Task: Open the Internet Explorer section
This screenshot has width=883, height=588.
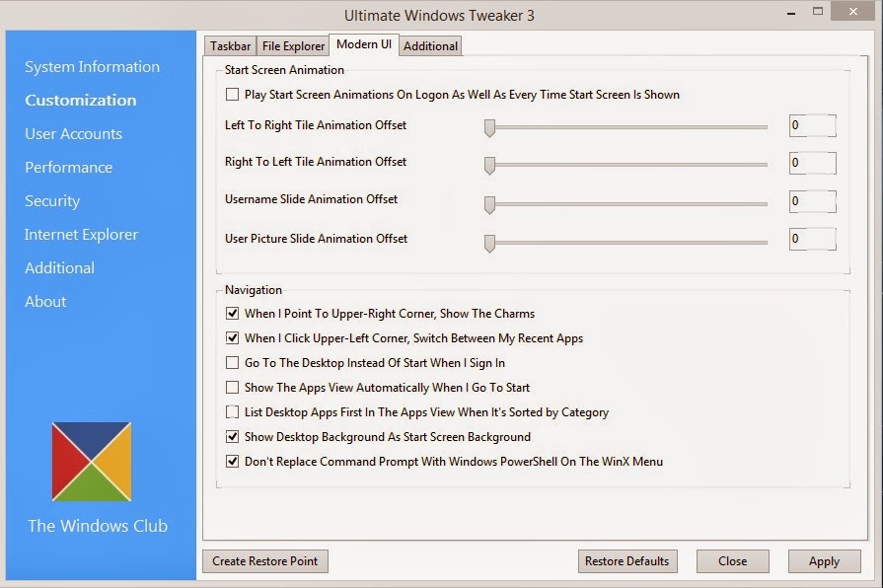Action: pyautogui.click(x=81, y=234)
